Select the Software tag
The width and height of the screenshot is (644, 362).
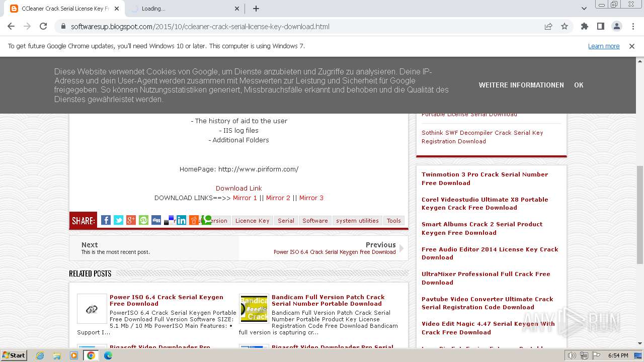click(315, 221)
